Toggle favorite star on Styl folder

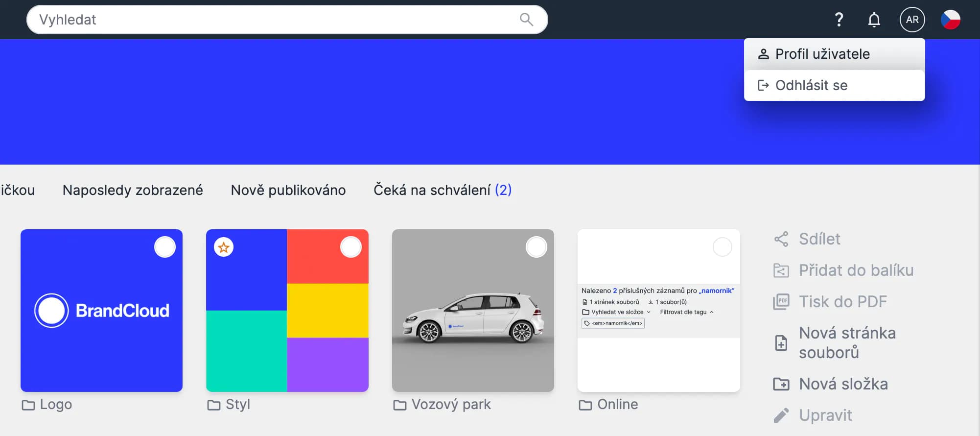tap(224, 247)
